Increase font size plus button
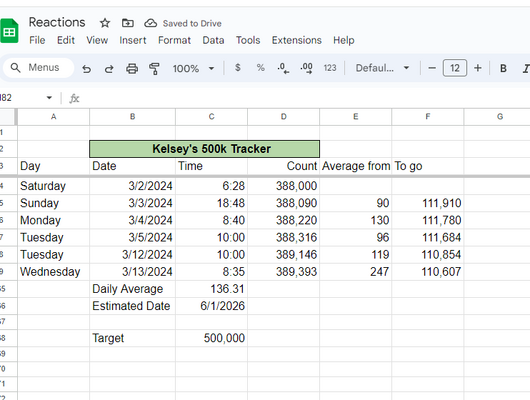The image size is (530, 400). pos(477,68)
